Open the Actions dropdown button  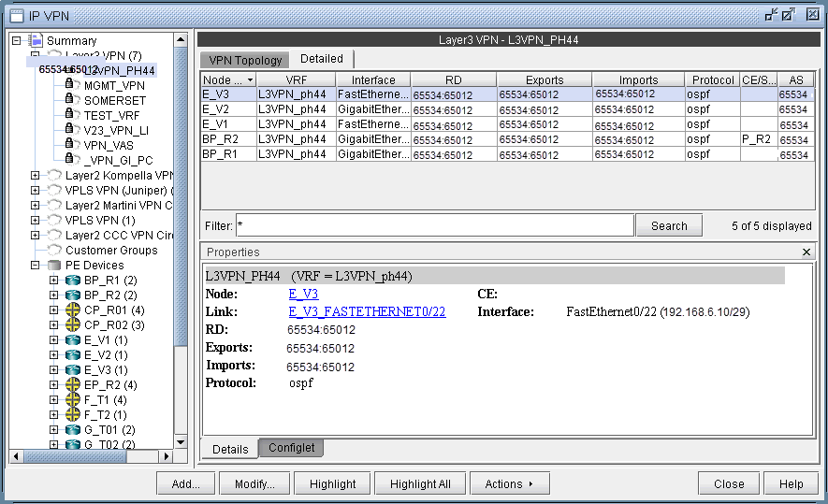click(510, 483)
